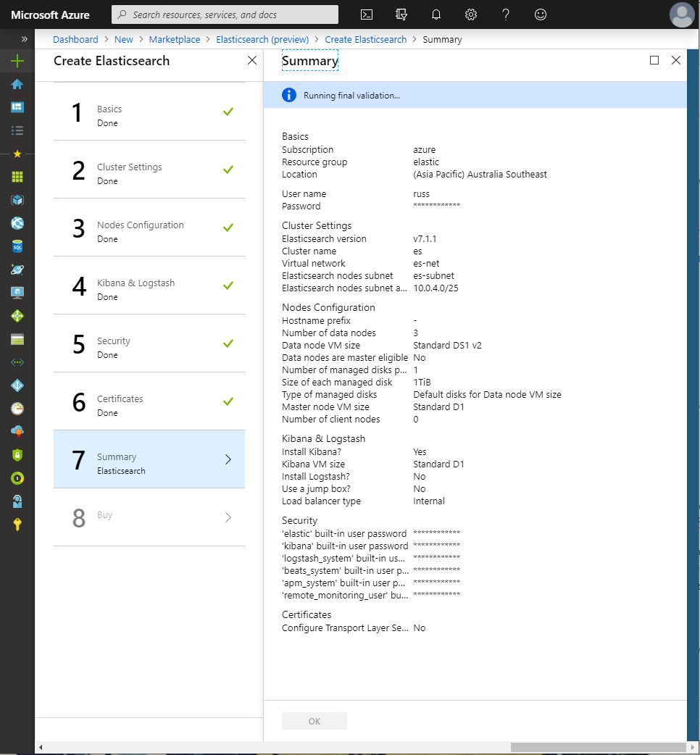The height and width of the screenshot is (755, 700).
Task: Open Cloud Shell from the top bar
Action: (367, 14)
